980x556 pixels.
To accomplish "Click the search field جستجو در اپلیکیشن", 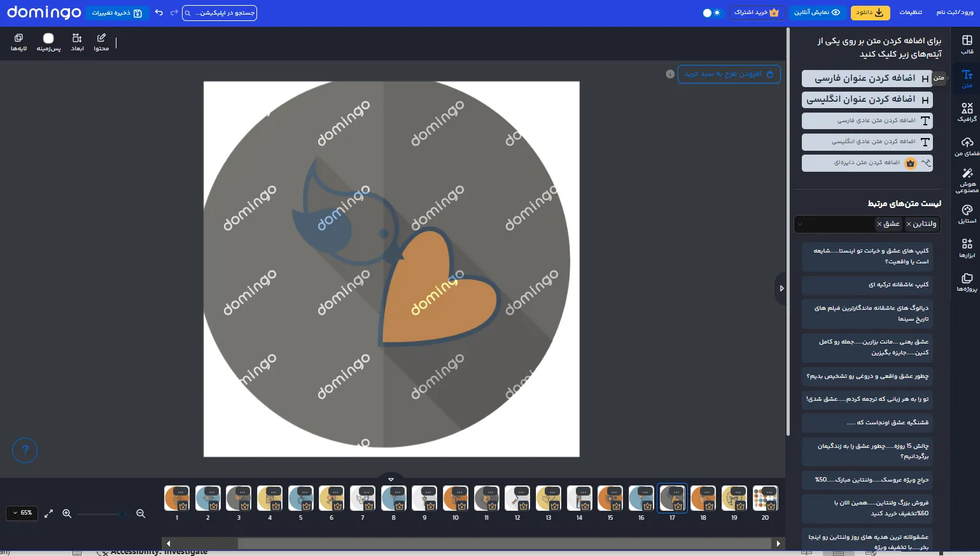I will [220, 13].
